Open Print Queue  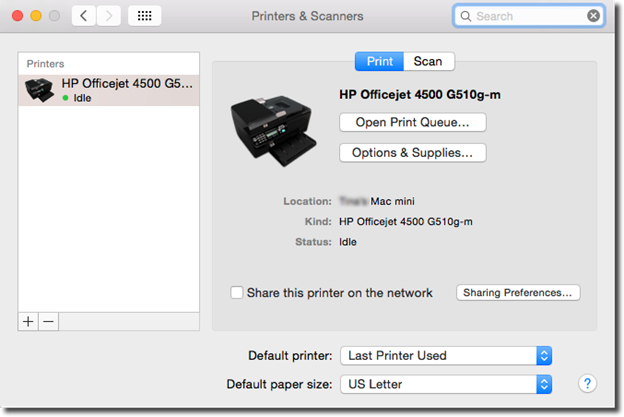413,122
